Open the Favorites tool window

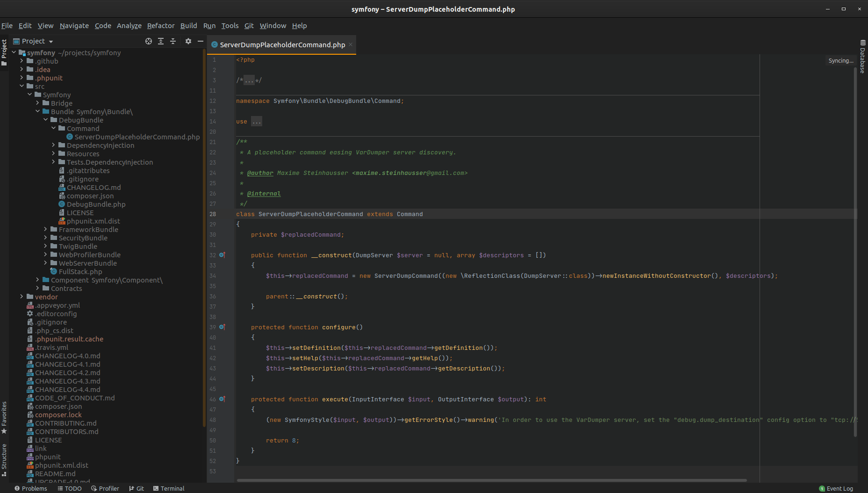(4, 417)
